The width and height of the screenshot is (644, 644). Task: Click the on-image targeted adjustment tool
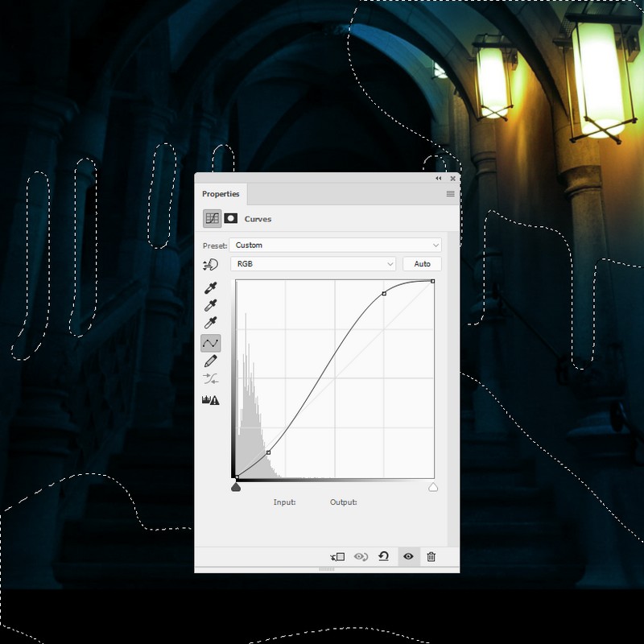tap(211, 264)
